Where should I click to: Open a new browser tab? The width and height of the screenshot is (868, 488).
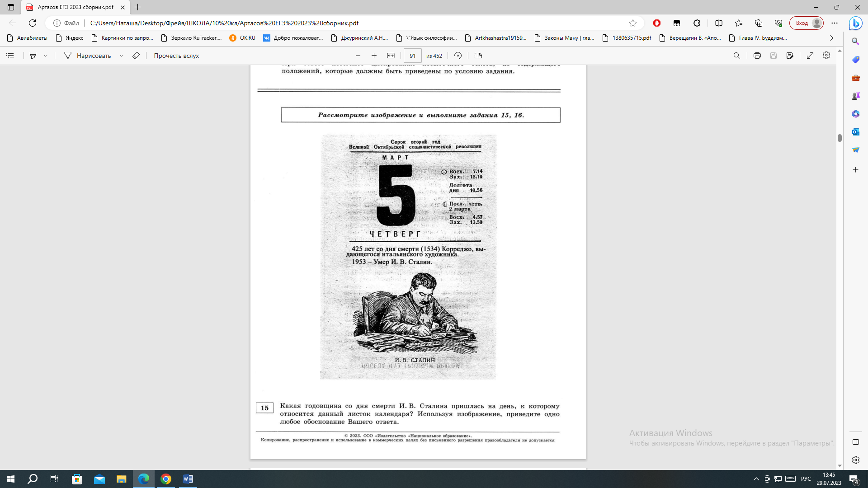[x=138, y=7]
